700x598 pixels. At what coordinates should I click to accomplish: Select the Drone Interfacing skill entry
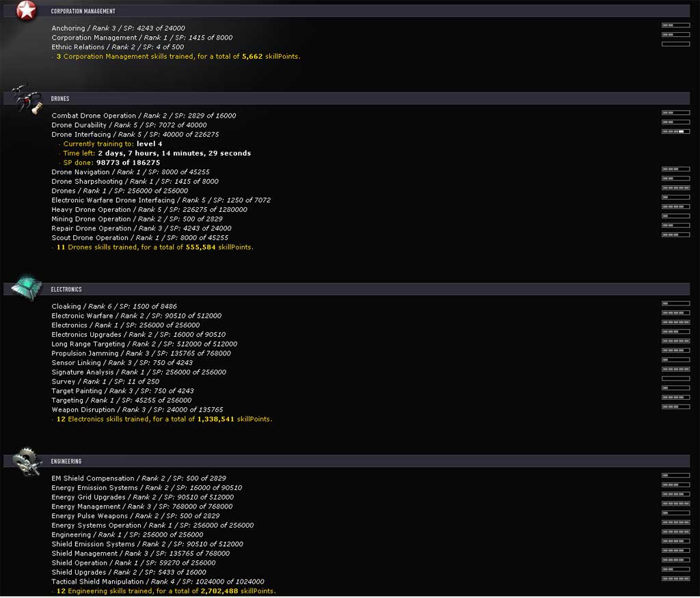pos(135,135)
